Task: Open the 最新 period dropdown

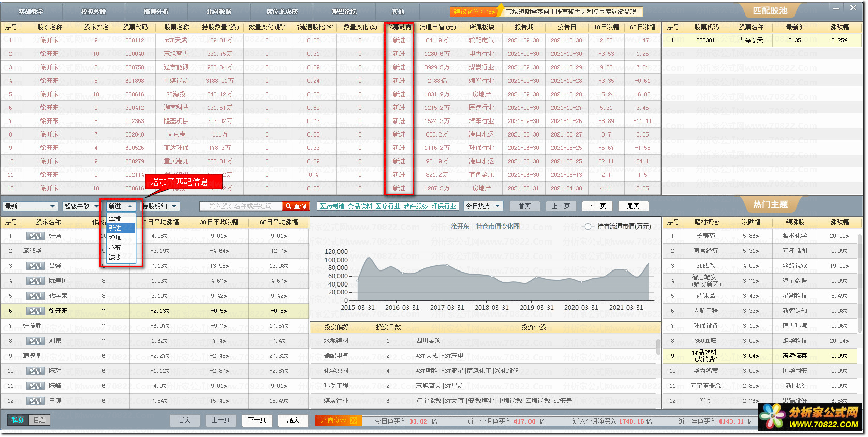Action: [30, 206]
